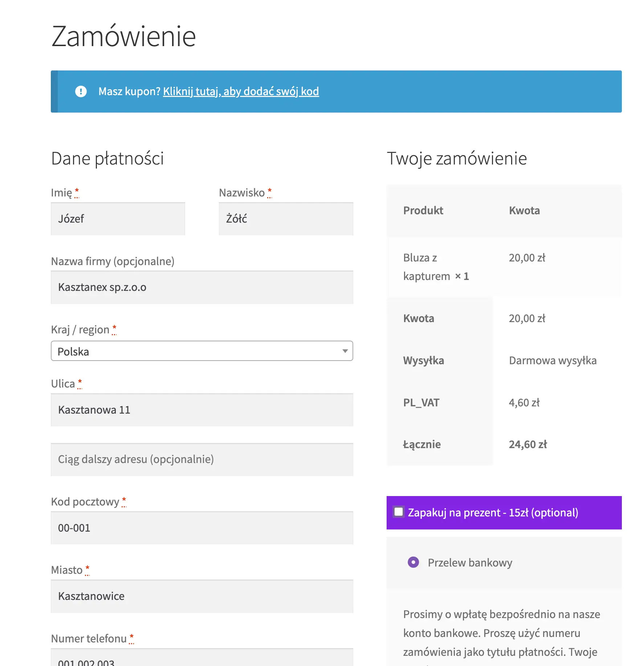Click the Kod pocztowy postal code field

(202, 528)
